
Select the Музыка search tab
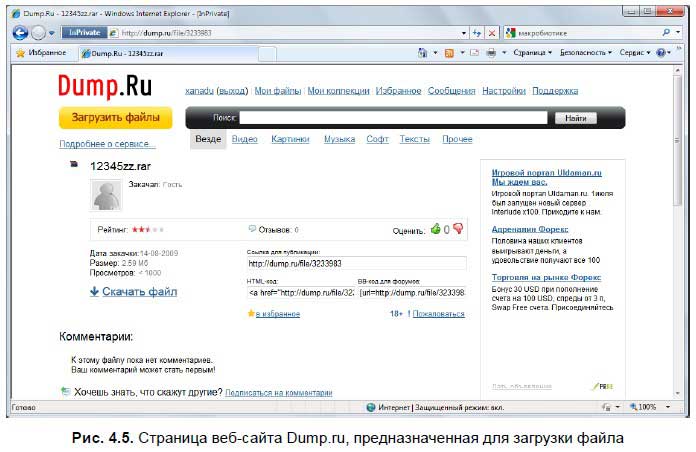point(340,139)
